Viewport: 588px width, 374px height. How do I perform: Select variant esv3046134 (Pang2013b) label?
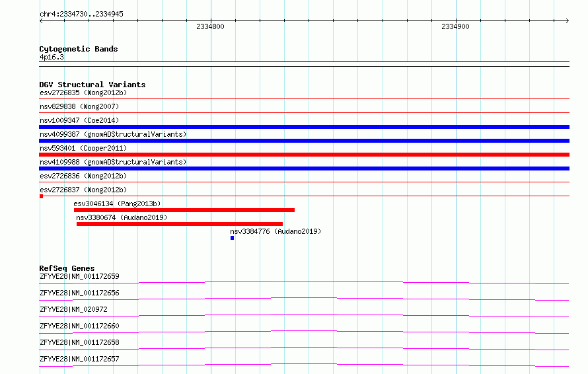point(117,204)
